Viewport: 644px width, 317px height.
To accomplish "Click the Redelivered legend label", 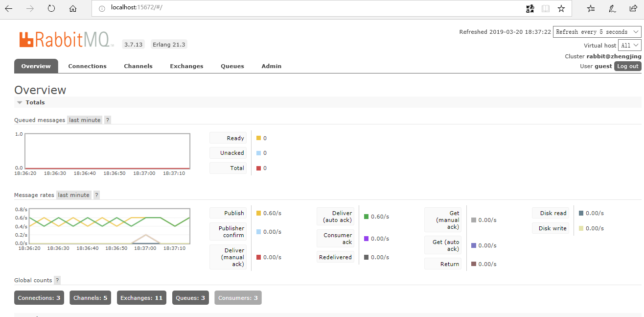I will click(x=336, y=257).
